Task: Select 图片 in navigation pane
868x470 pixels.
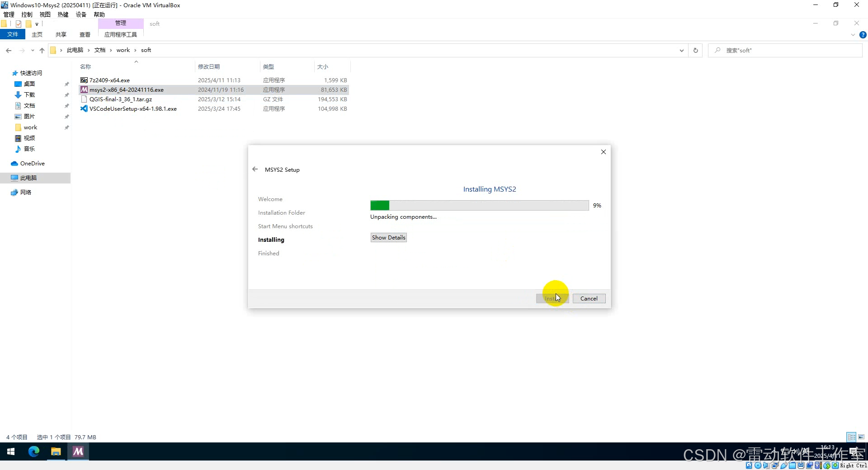Action: point(29,116)
